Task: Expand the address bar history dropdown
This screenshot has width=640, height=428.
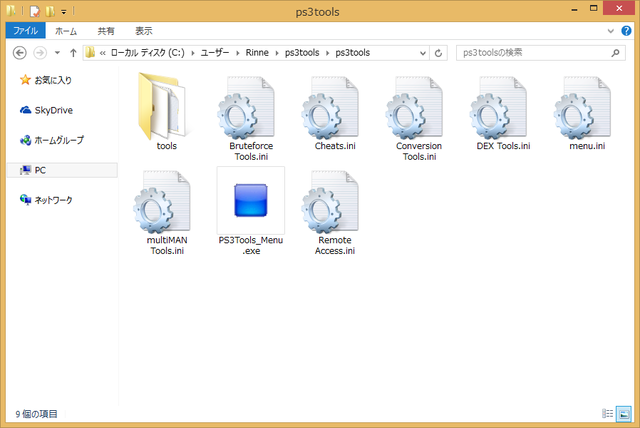Action: click(423, 53)
